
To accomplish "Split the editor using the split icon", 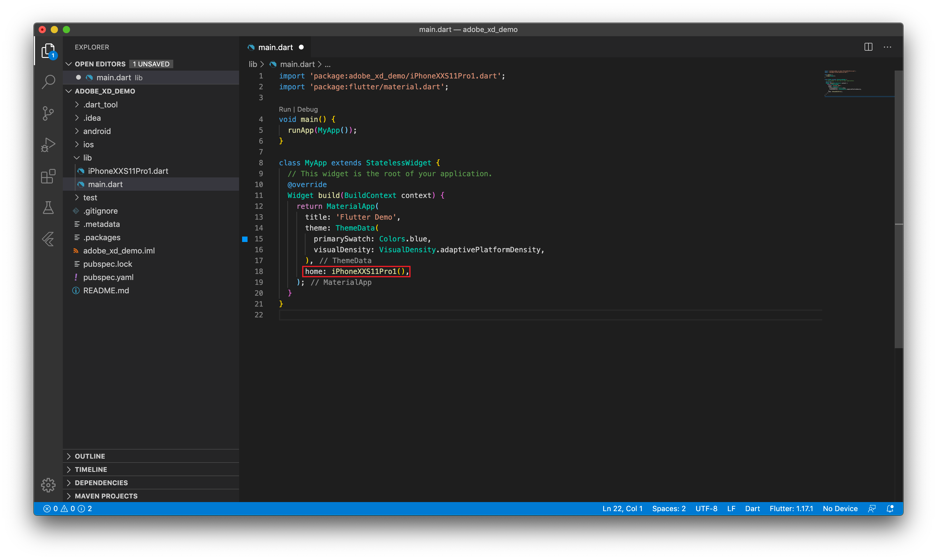I will click(868, 47).
